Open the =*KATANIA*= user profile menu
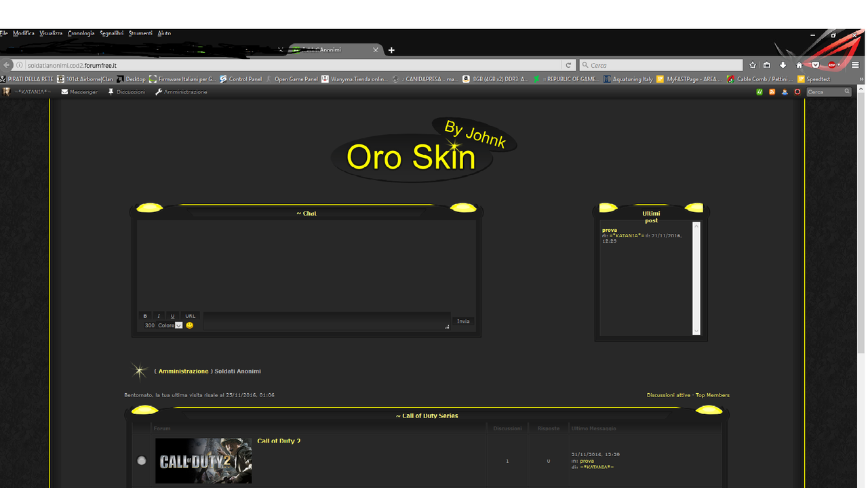Image resolution: width=868 pixels, height=488 pixels. coord(27,92)
